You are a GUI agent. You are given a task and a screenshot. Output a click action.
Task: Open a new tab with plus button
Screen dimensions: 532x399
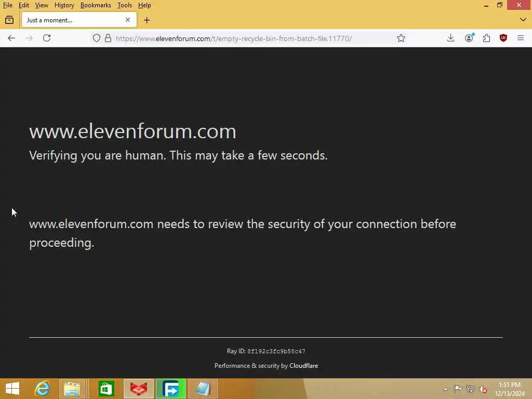click(147, 20)
